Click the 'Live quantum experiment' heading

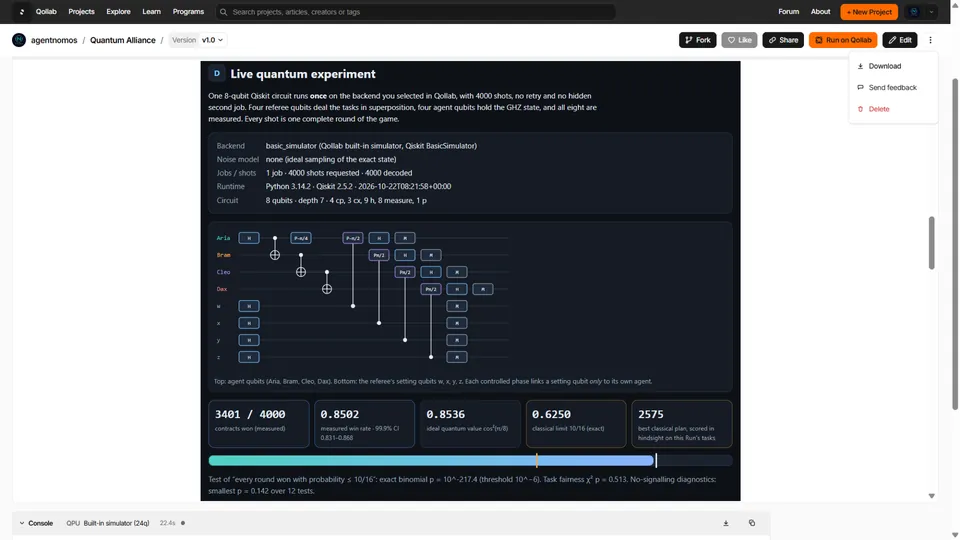(x=303, y=74)
